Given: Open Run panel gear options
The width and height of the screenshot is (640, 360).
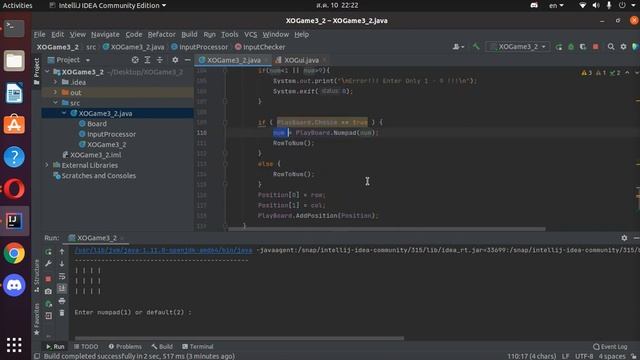Looking at the screenshot, I should click(x=624, y=238).
